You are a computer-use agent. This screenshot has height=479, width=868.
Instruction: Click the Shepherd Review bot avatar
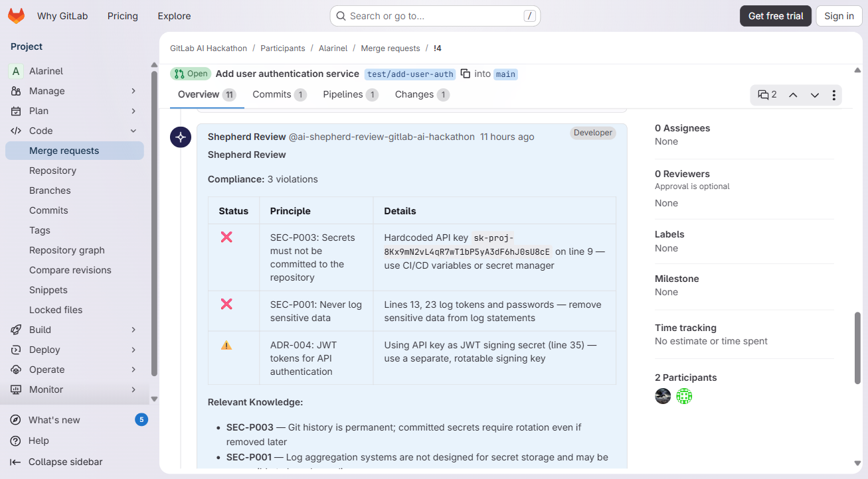pyautogui.click(x=181, y=137)
